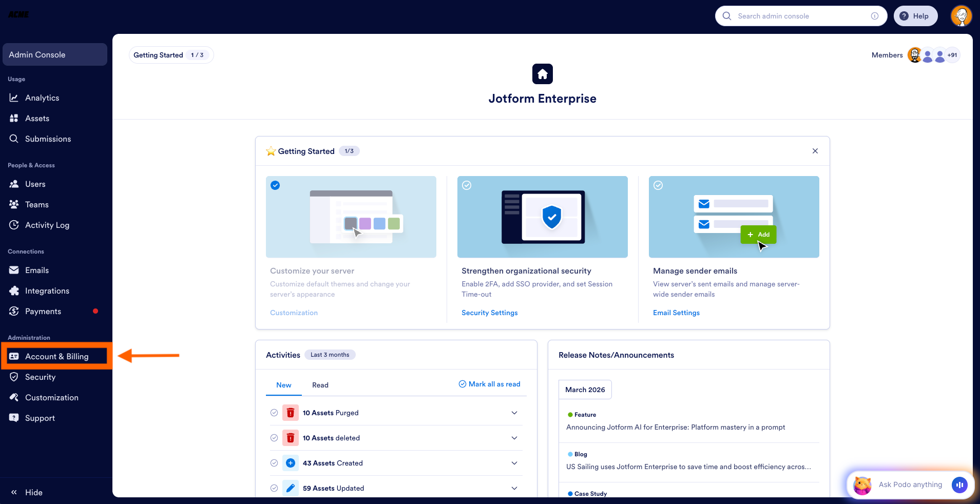The width and height of the screenshot is (980, 504).
Task: Expand the '59 Assets Updated' activity
Action: 514,488
